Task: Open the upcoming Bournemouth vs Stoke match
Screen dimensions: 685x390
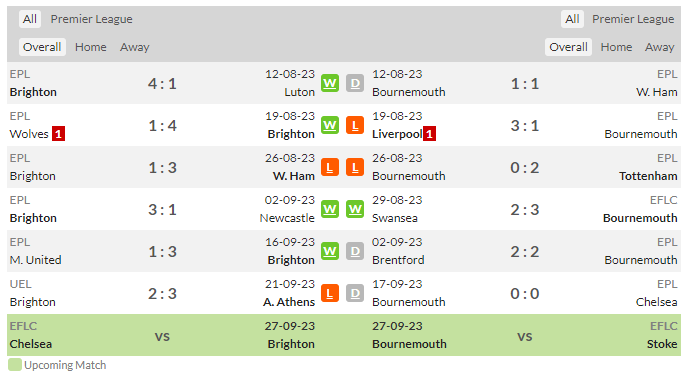Action: [525, 335]
